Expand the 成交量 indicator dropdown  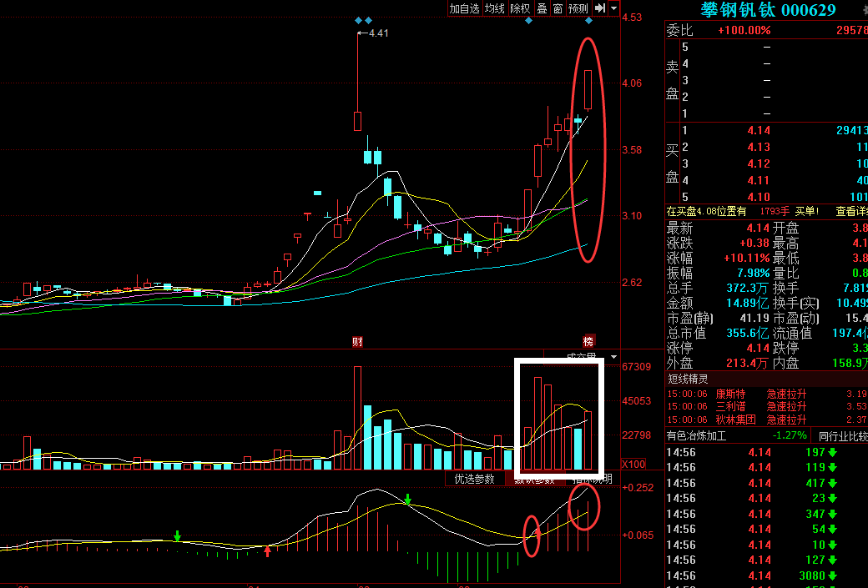(x=614, y=357)
